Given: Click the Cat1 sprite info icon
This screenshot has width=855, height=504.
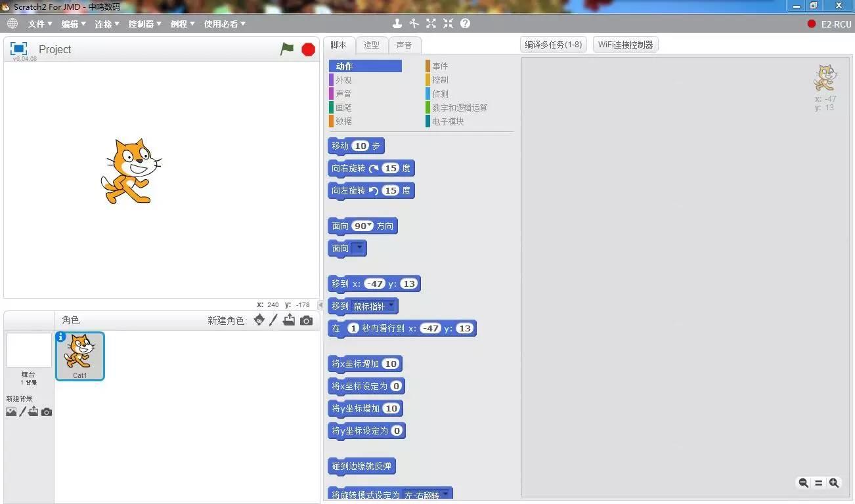Looking at the screenshot, I should pyautogui.click(x=61, y=337).
